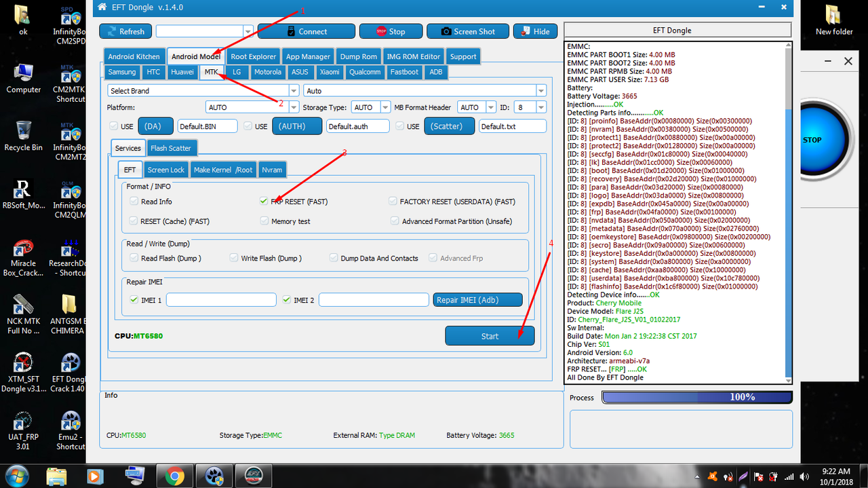Click the IMEI 1 input field

pyautogui.click(x=221, y=300)
